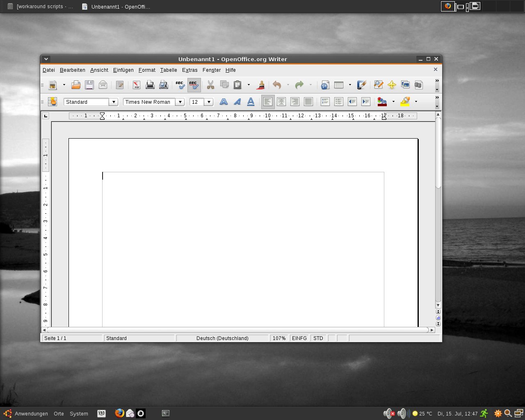525x420 pixels.
Task: Open the Paste options dropdown arrow
Action: 249,85
